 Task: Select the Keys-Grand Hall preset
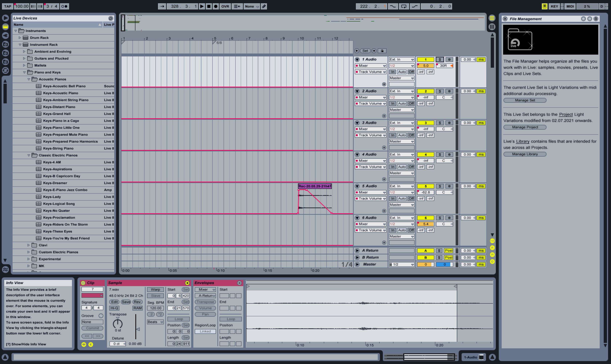click(x=57, y=114)
